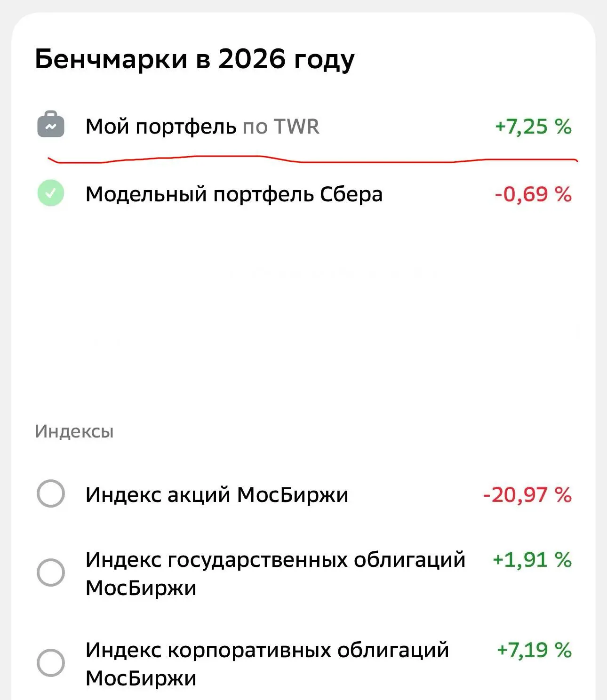This screenshot has height=700, width=607.
Task: Select Индекс корпоративных облигаций МосБиржи radio button
Action: (x=51, y=663)
